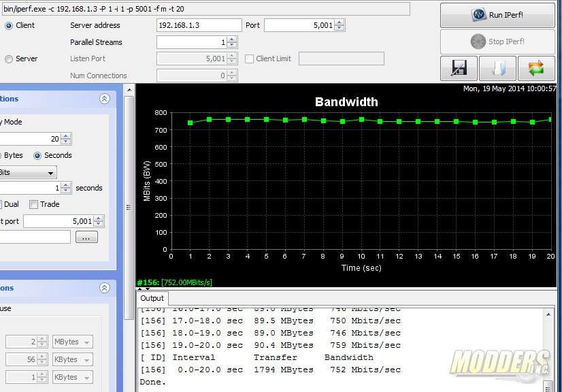Click the output row 18.0-19.0 sec
Image resolution: width=562 pixels, height=392 pixels.
pyautogui.click(x=271, y=333)
